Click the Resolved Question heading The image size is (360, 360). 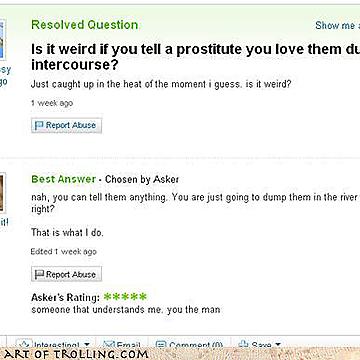pos(84,25)
